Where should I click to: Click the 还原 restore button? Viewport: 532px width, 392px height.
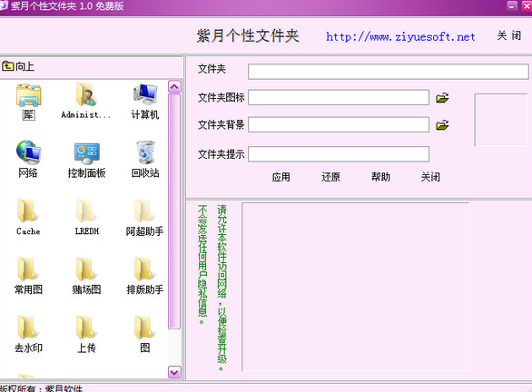(x=330, y=177)
